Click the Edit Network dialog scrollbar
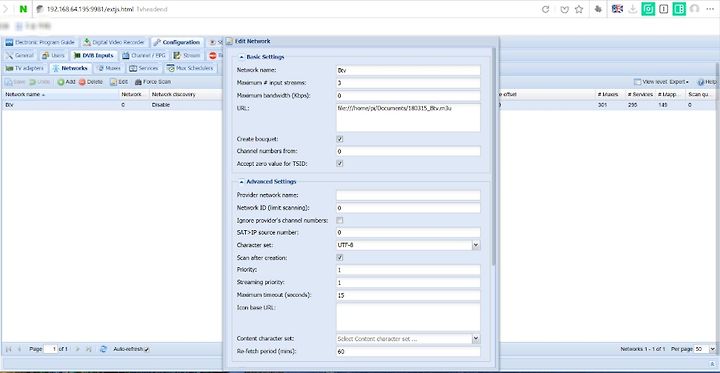The image size is (720, 373). pyautogui.click(x=494, y=156)
